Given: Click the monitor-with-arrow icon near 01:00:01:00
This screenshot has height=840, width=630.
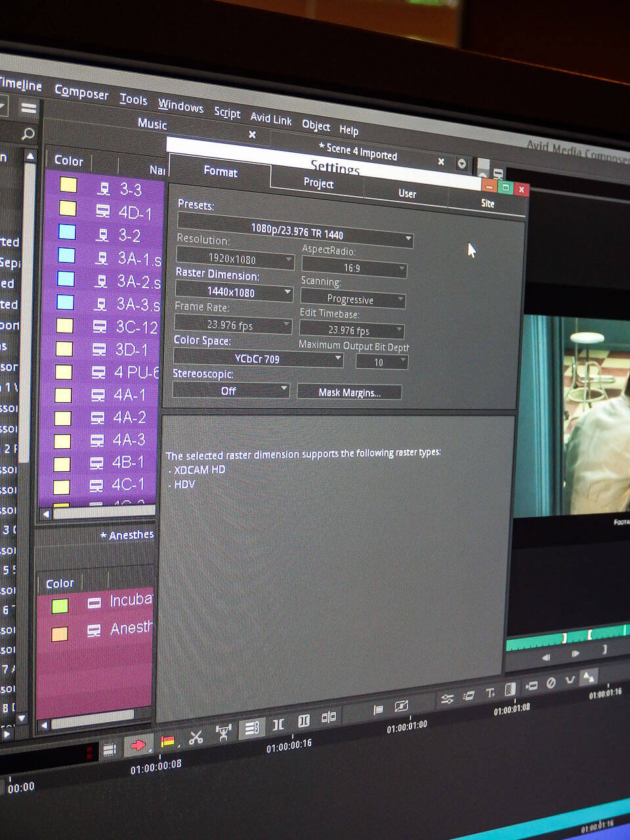Looking at the screenshot, I should click(401, 706).
